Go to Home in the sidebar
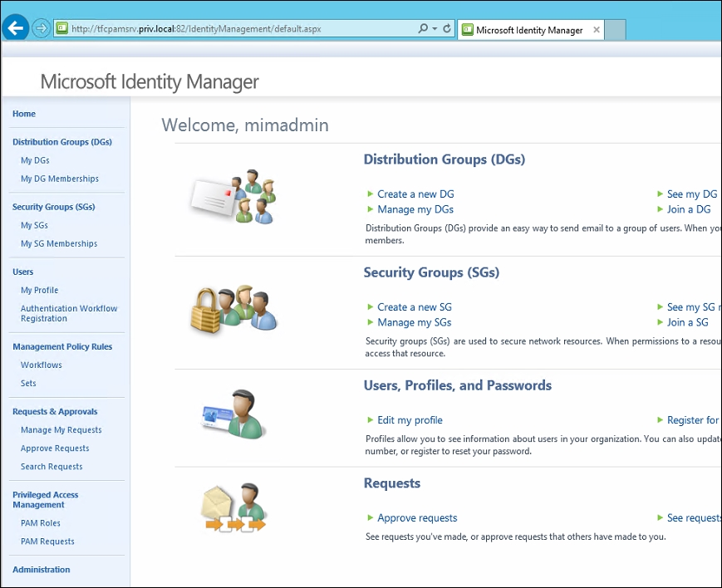Viewport: 722px width, 588px height. [x=24, y=114]
